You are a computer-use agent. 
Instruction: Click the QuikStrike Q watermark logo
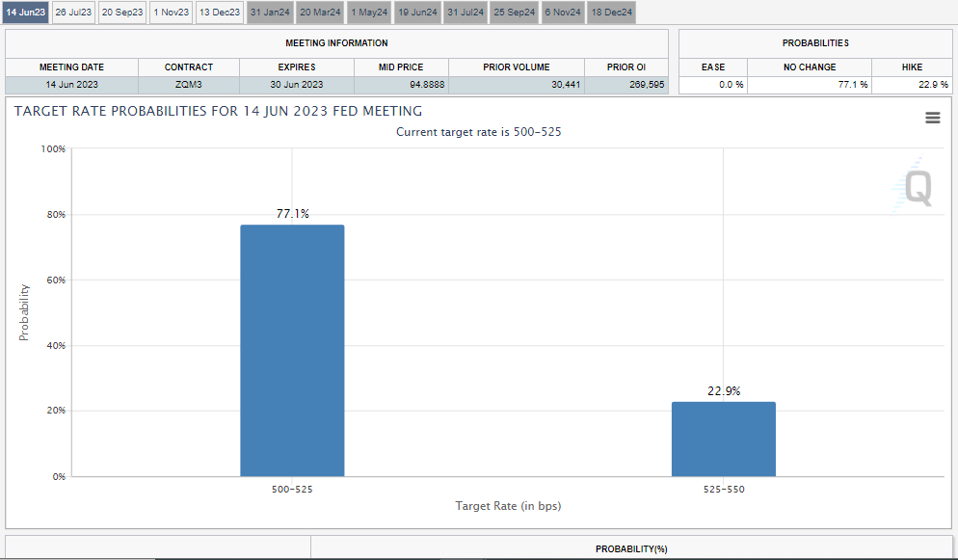[915, 187]
